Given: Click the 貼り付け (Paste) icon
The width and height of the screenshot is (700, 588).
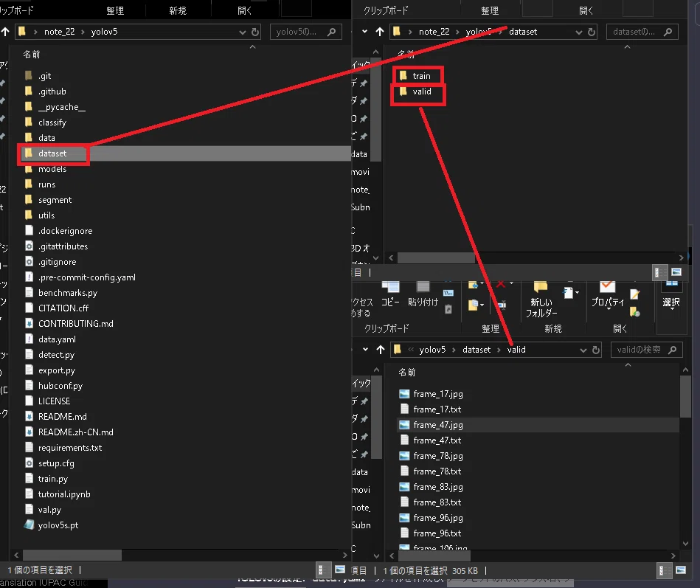Looking at the screenshot, I should coord(423,294).
